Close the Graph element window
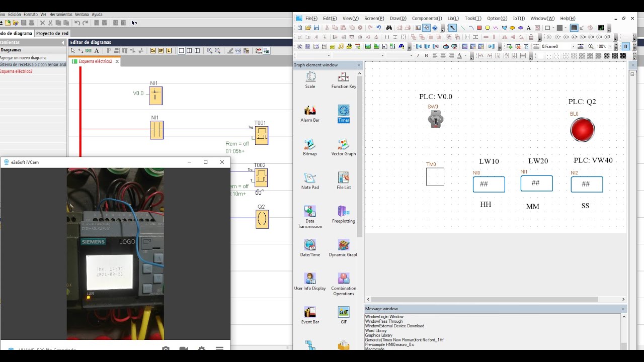Image resolution: width=644 pixels, height=362 pixels. (359, 65)
